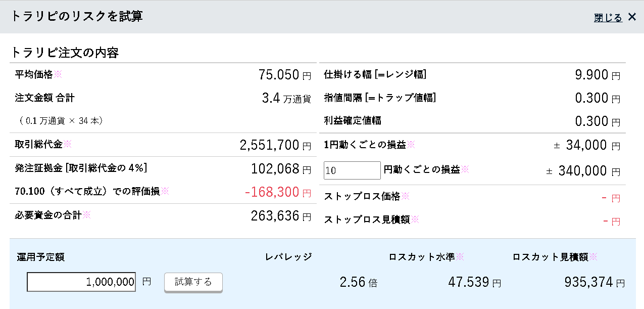Show the ※ note for 1円動くごとの損益
The image size is (644, 309).
tap(411, 144)
